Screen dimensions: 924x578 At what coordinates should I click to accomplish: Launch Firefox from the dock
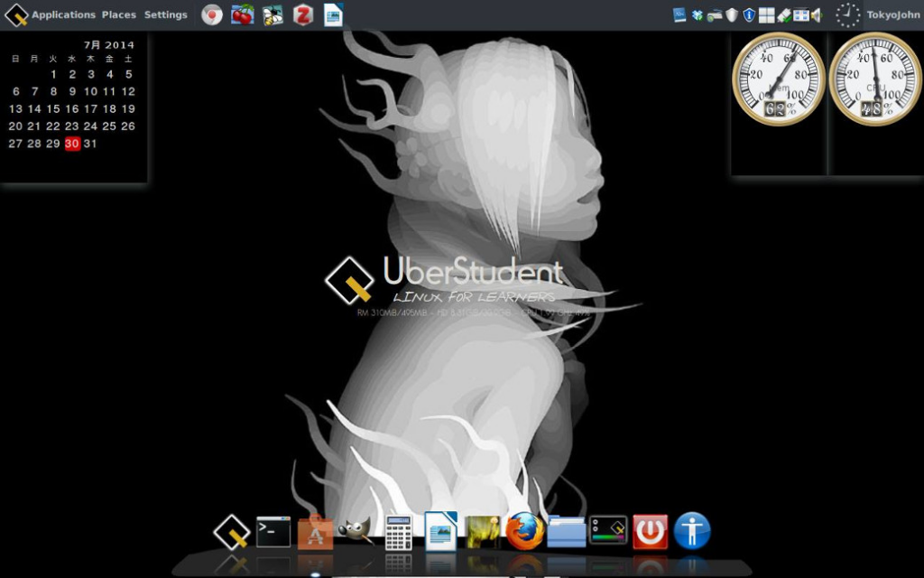(524, 531)
